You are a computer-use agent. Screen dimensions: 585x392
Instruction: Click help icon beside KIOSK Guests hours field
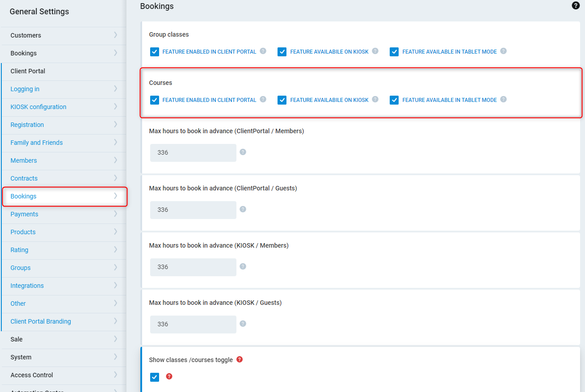[x=243, y=324]
